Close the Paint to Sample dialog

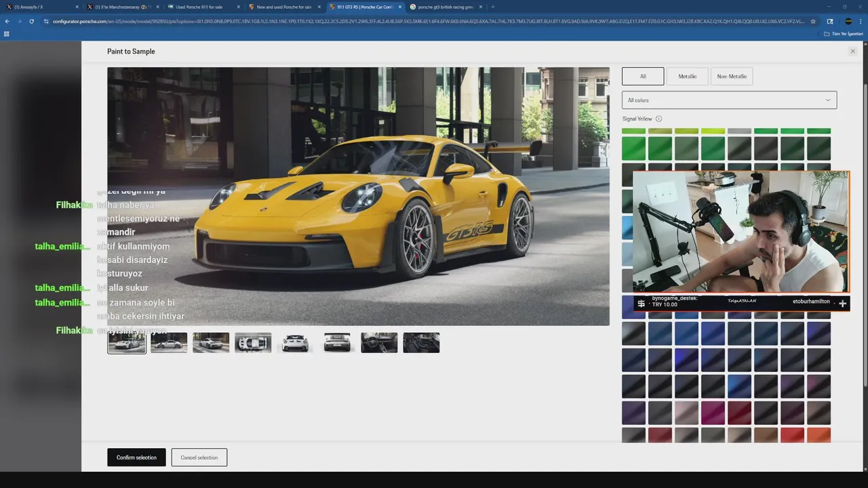(852, 52)
